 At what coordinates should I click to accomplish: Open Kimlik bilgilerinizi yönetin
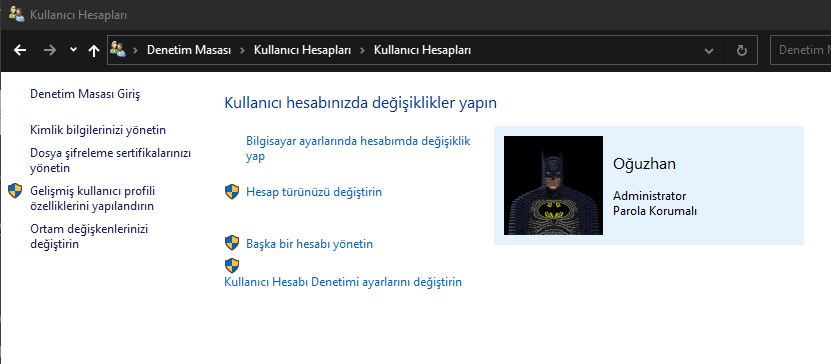(98, 130)
